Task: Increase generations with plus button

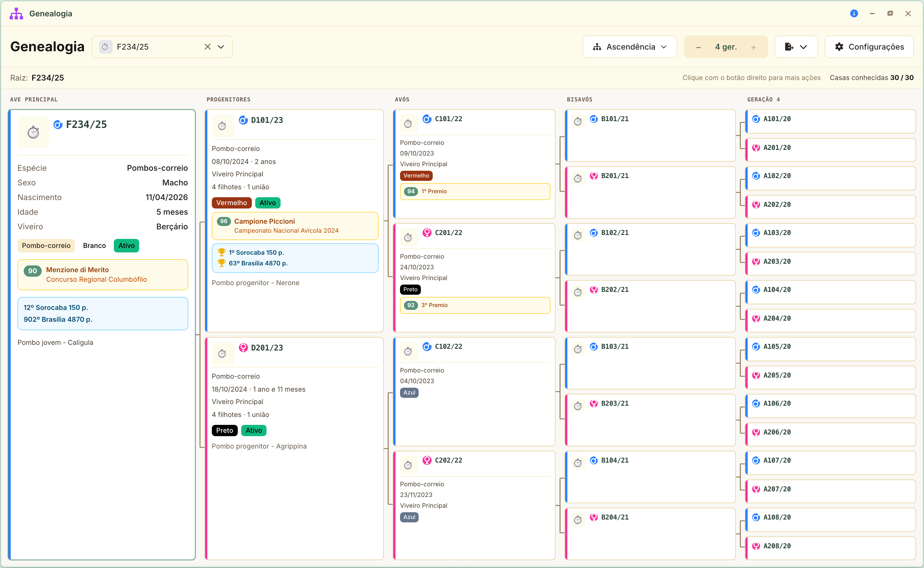Action: tap(753, 47)
